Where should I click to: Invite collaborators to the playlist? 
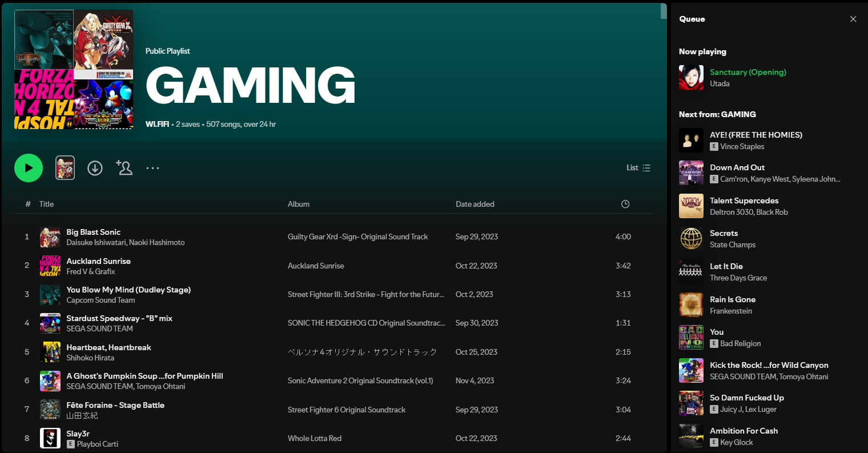pyautogui.click(x=124, y=167)
